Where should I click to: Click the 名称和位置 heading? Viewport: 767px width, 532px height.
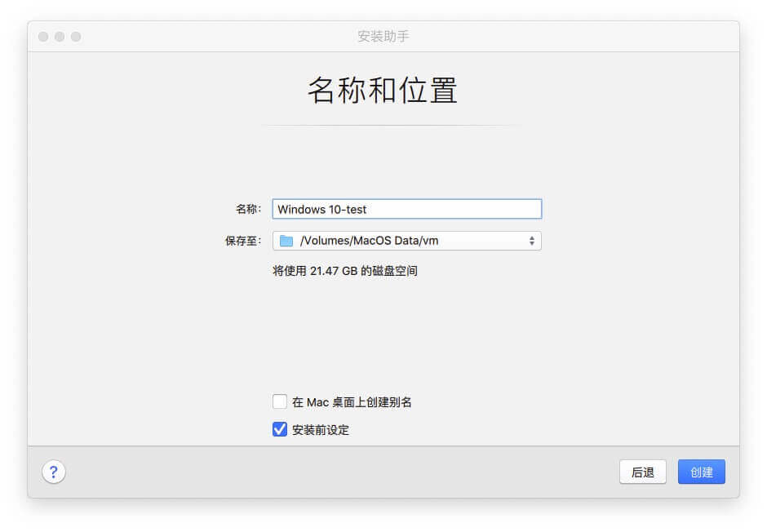click(383, 90)
